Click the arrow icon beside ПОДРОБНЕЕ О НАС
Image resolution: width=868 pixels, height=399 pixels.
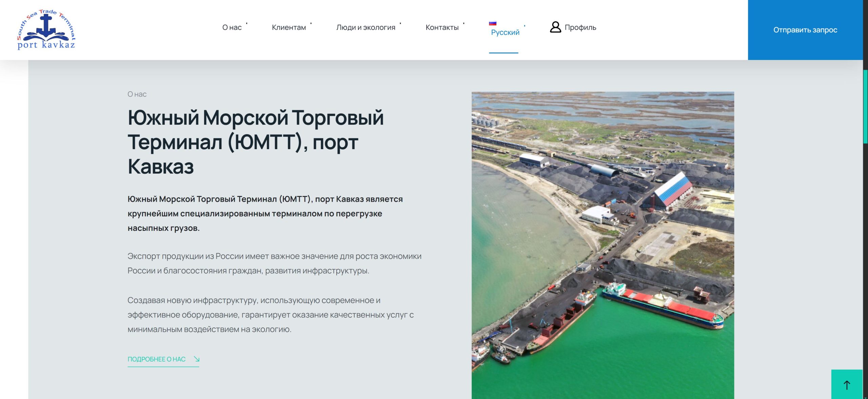click(196, 359)
